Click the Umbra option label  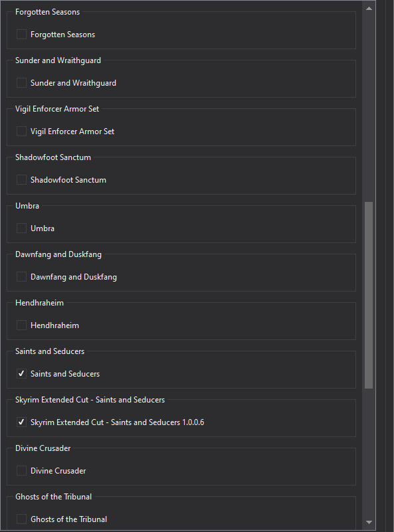[43, 228]
